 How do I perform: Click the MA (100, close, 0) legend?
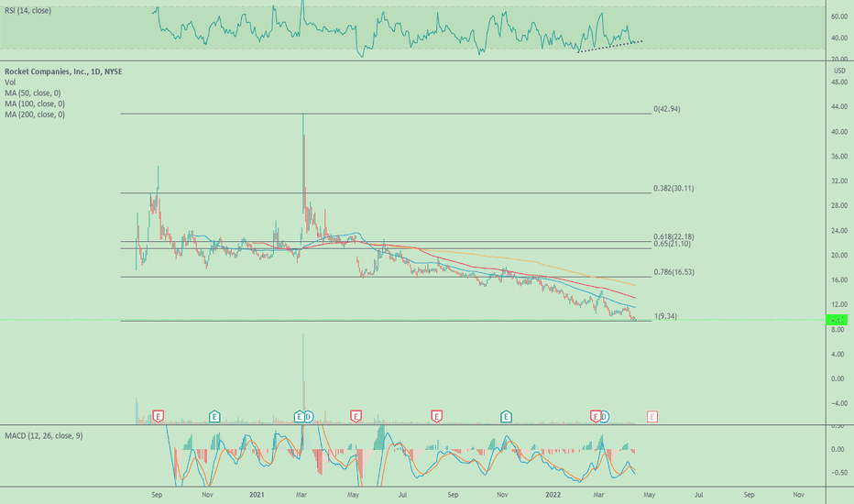tap(35, 104)
